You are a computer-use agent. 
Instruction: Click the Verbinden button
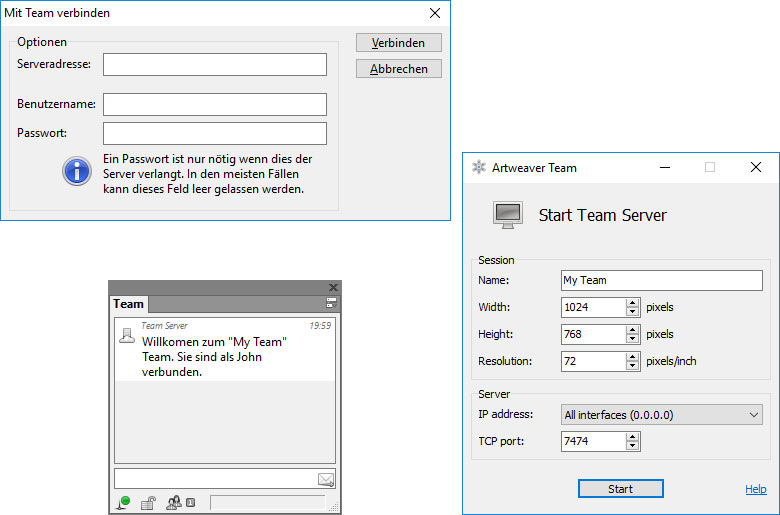[398, 43]
